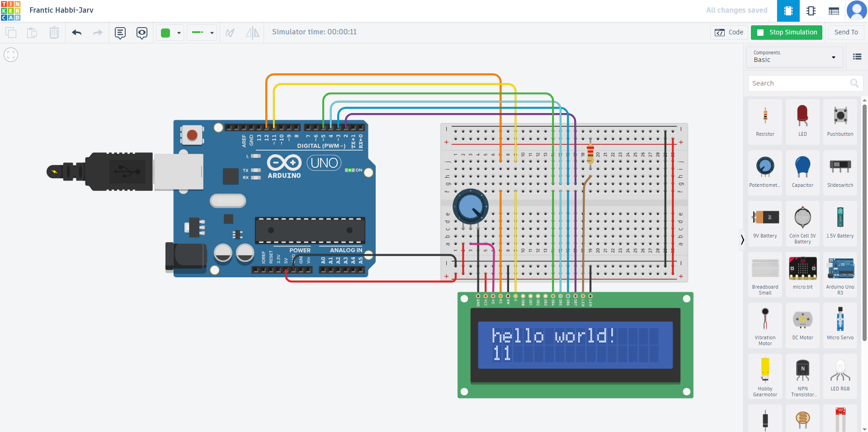Open Component list view
Image resolution: width=868 pixels, height=432 pixels.
834,11
